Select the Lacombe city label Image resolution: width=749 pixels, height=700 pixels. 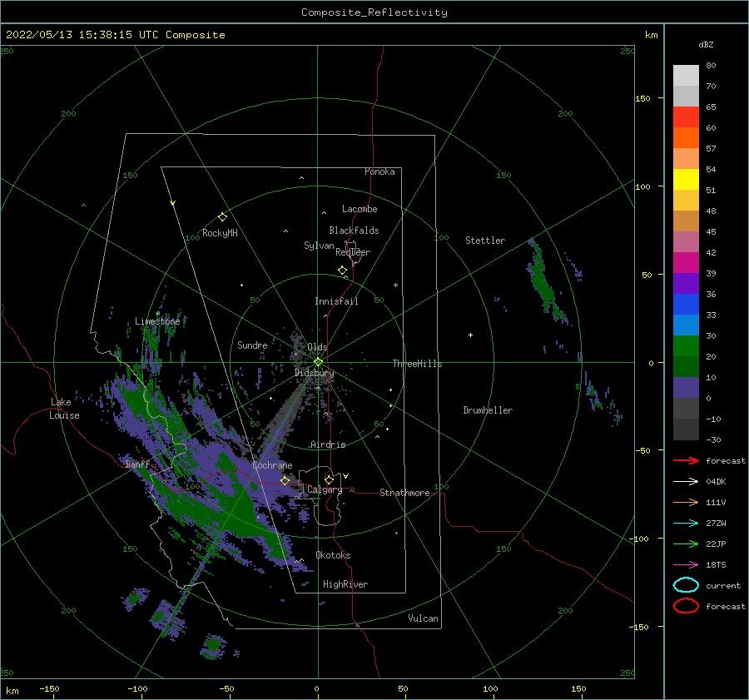tap(360, 209)
